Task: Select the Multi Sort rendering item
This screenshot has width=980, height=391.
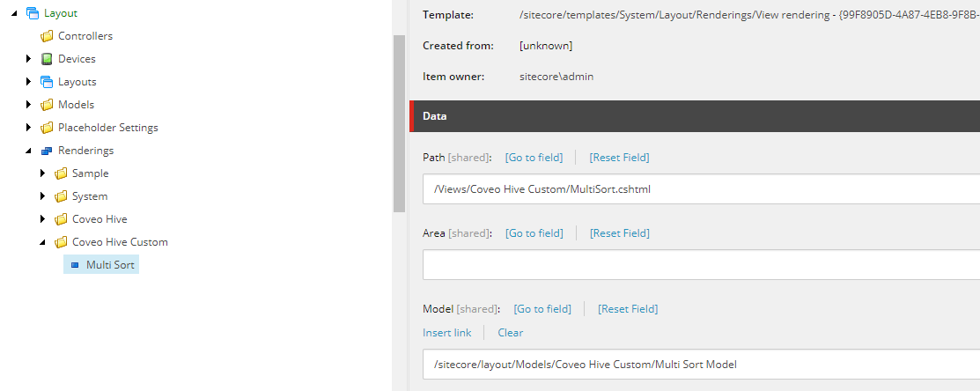Action: point(110,265)
